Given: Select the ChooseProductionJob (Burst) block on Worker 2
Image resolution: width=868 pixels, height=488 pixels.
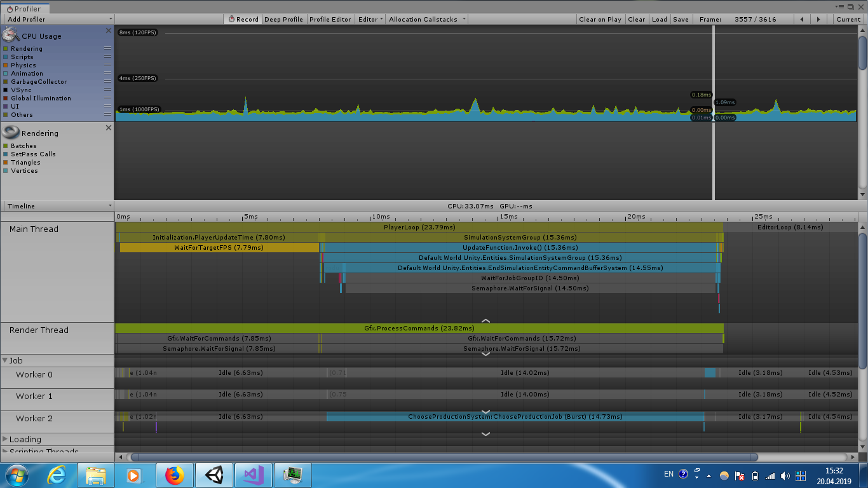Looking at the screenshot, I should 515,417.
